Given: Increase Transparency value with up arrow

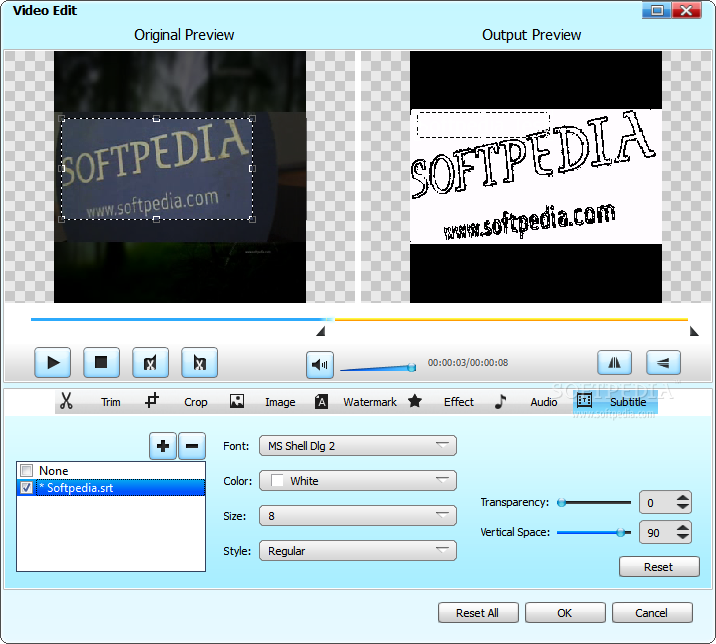Looking at the screenshot, I should click(683, 498).
